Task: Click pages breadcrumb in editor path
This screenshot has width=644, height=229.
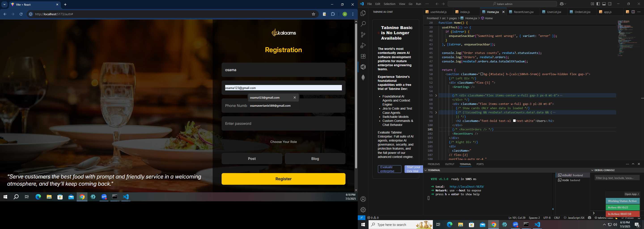Action: click(453, 18)
